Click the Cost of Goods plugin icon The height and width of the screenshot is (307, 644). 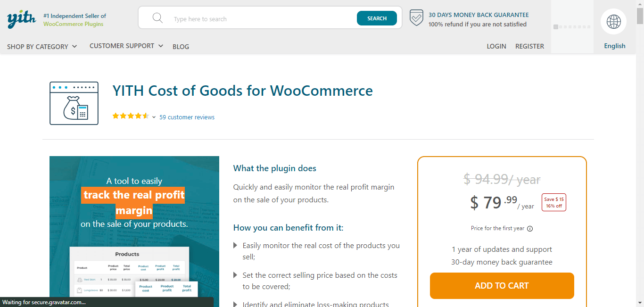[74, 103]
